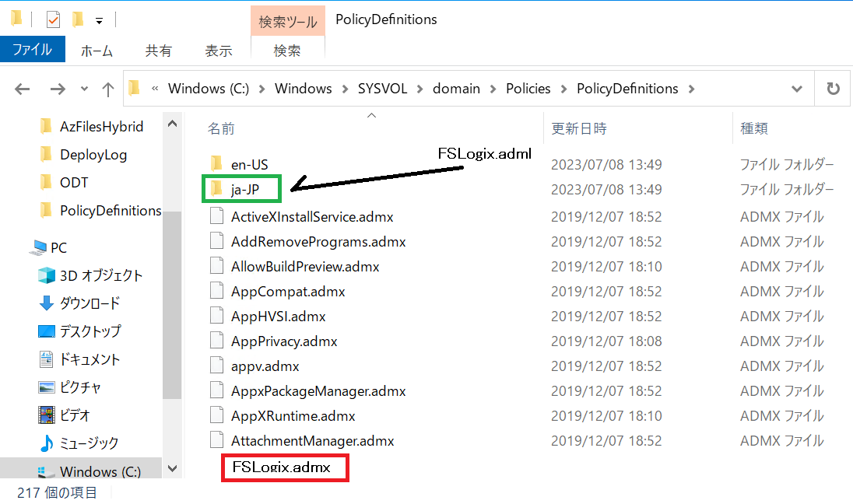Select the ja-JP folder icon

coord(216,189)
